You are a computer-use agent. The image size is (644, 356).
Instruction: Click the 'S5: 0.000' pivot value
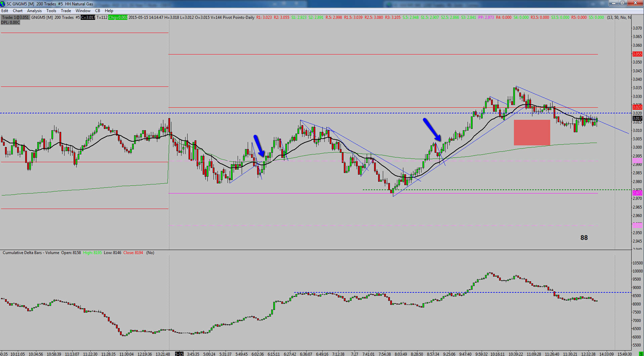coord(596,17)
